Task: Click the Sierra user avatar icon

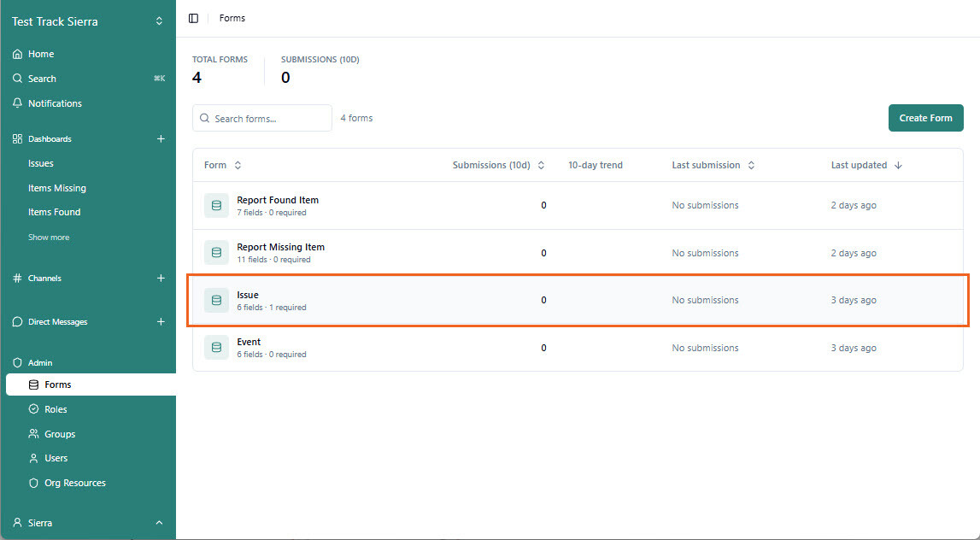Action: point(17,523)
